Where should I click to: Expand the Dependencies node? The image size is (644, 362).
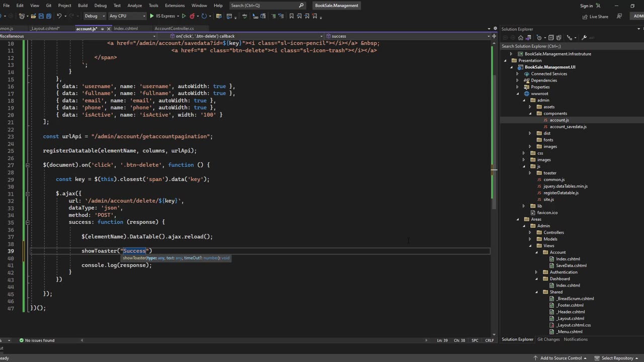(x=517, y=80)
